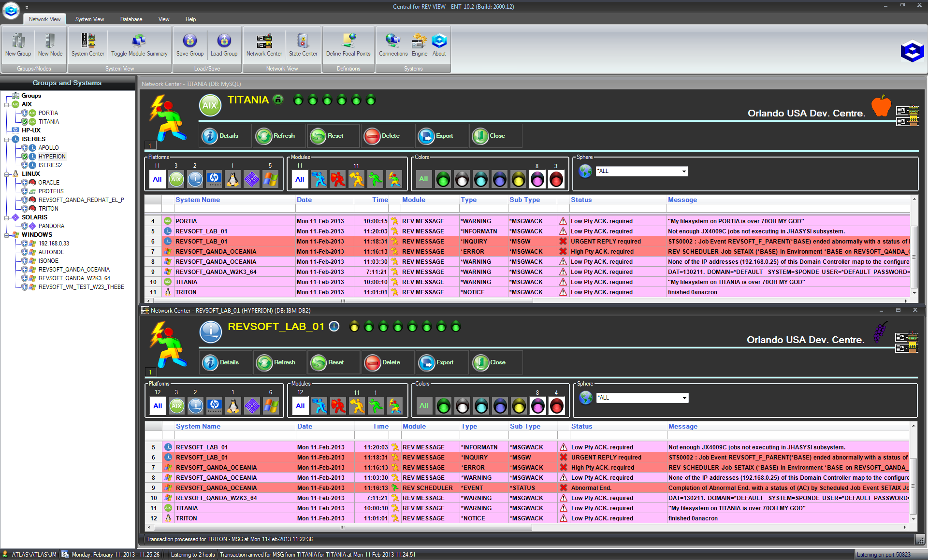Image resolution: width=928 pixels, height=560 pixels.
Task: Switch to the System View tab
Action: pos(89,19)
